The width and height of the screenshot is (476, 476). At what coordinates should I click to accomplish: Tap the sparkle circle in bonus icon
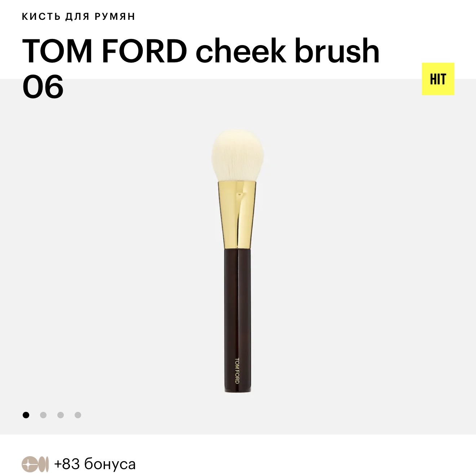pyautogui.click(x=30, y=464)
